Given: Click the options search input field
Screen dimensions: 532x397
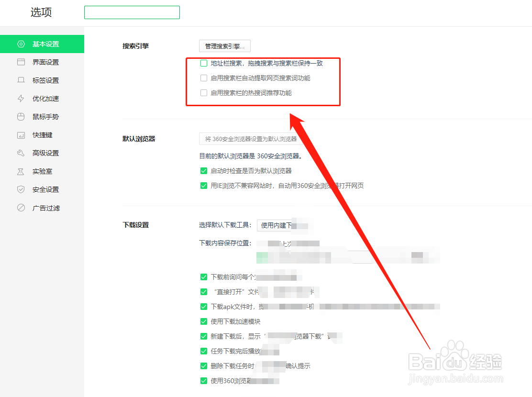Looking at the screenshot, I should point(132,12).
